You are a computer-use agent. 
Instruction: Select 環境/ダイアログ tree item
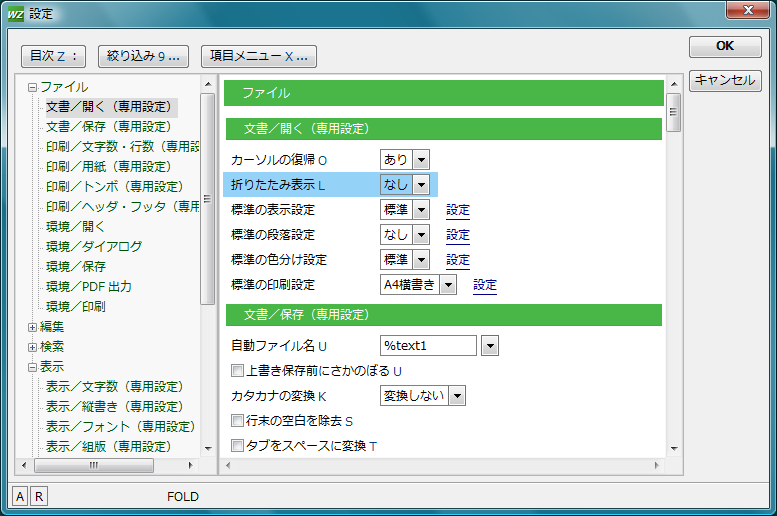[94, 246]
